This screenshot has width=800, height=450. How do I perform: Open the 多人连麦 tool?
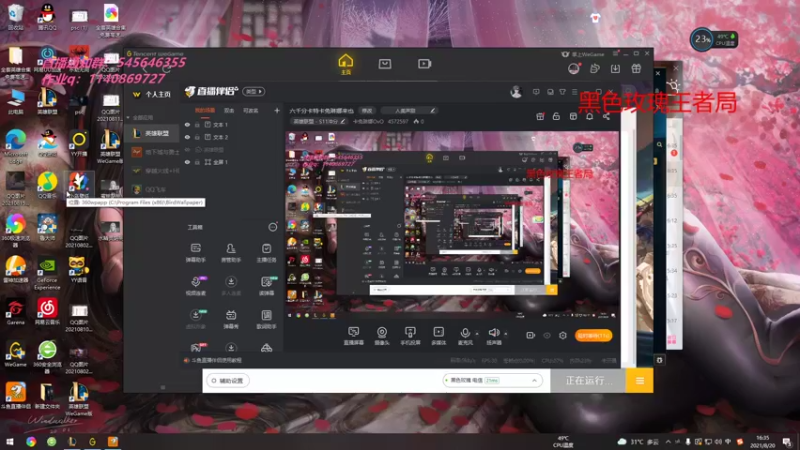point(231,286)
